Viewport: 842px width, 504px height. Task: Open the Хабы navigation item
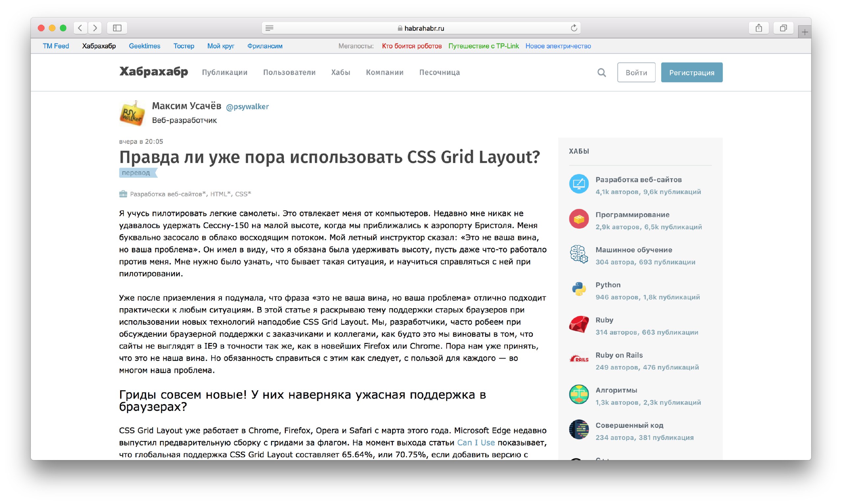341,72
